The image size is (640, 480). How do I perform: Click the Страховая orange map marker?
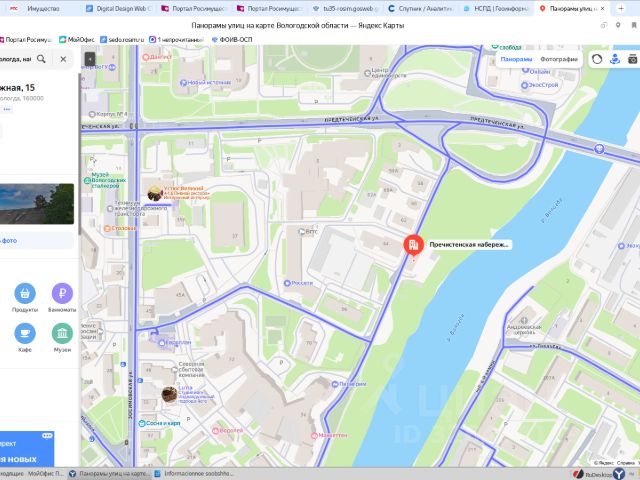coord(107,228)
